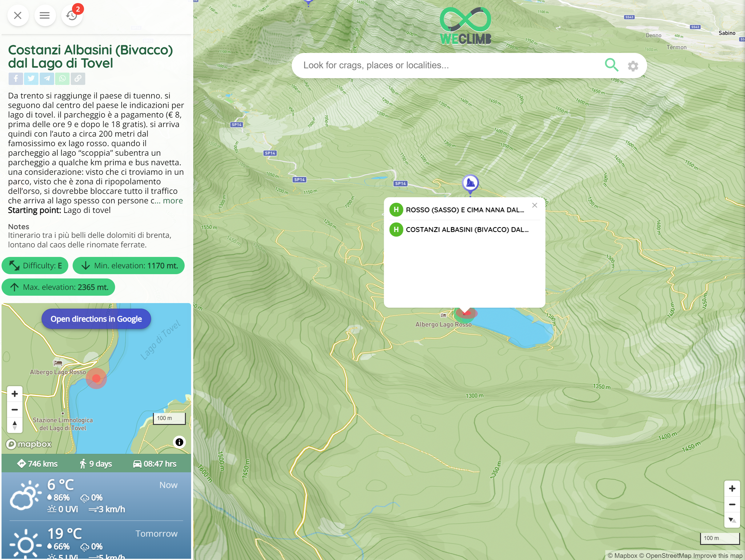Screen dimensions: 745x560
Task: Toggle mini map attribution info icon
Action: 179,442
